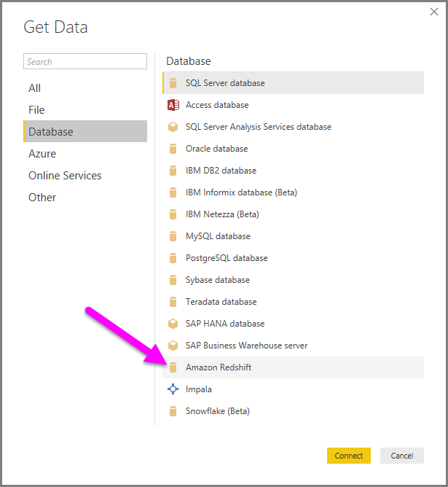
Task: Click the SQL Server Analysis Services cube icon
Action: tap(173, 127)
